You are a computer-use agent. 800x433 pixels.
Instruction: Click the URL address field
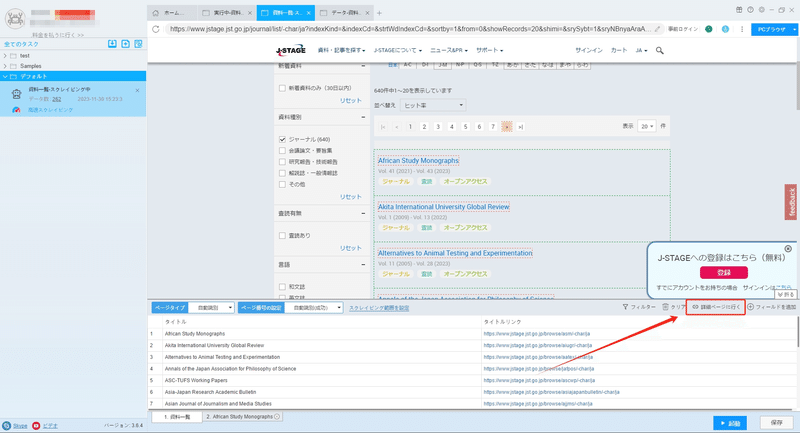(410, 29)
